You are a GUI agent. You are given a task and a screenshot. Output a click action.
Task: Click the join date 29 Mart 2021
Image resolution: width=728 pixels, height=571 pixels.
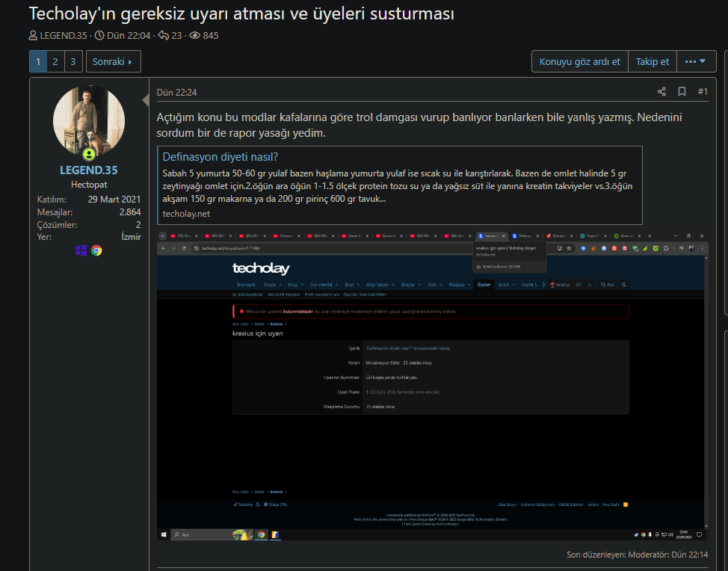click(114, 199)
